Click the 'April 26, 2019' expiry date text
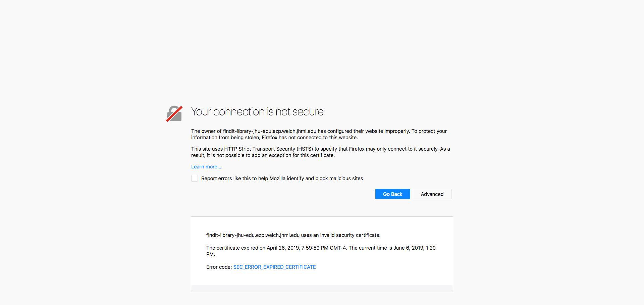 tap(283, 248)
